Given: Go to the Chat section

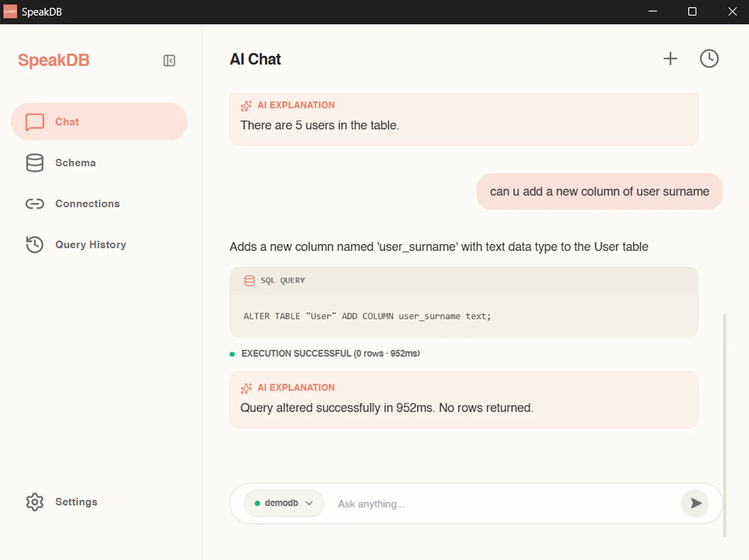Looking at the screenshot, I should (x=99, y=122).
